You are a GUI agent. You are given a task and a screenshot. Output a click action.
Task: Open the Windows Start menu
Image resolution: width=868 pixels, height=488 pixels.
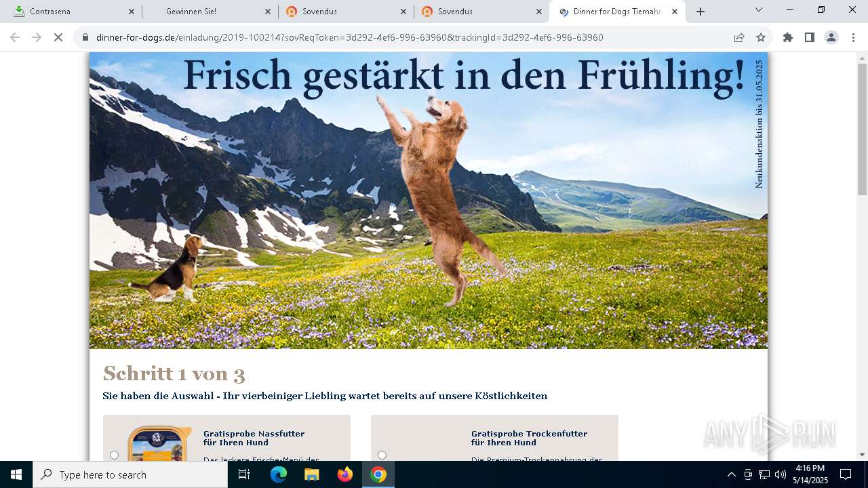(x=16, y=474)
